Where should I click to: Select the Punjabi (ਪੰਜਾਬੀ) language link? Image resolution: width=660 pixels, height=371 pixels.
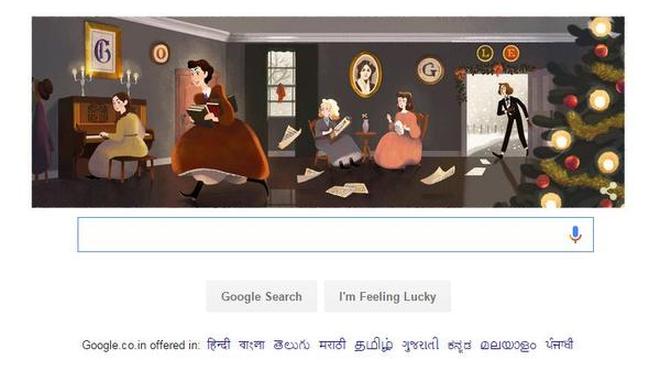[559, 344]
